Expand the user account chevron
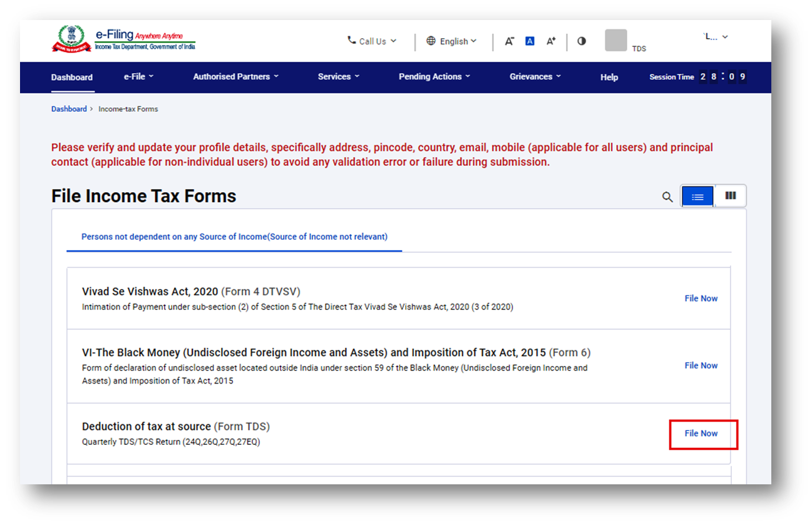 tap(724, 36)
